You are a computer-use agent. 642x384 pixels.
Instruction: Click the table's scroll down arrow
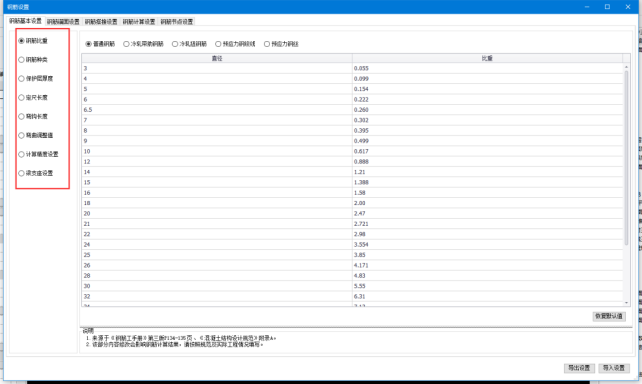point(626,303)
